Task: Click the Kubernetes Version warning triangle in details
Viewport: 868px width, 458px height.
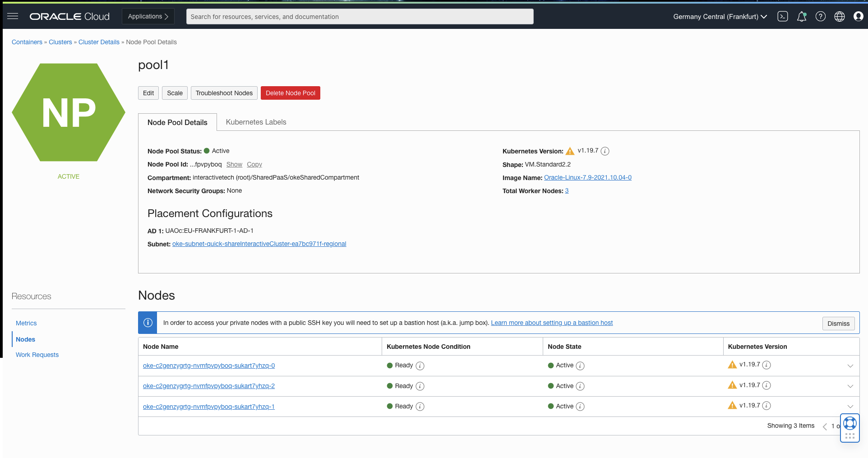Action: pos(570,151)
